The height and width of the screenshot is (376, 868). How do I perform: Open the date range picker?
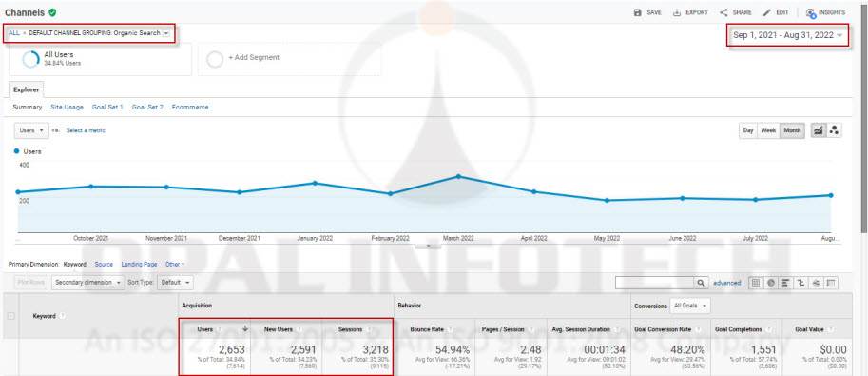click(x=788, y=35)
